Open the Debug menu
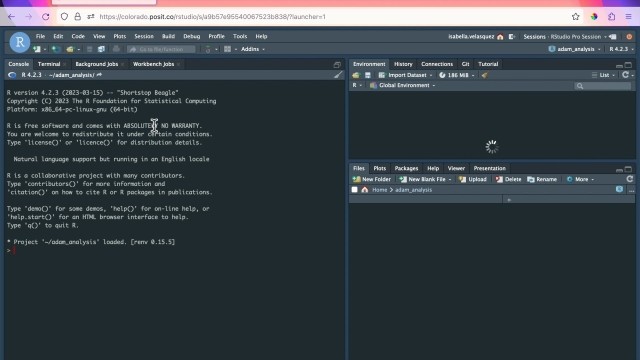 tap(191, 36)
